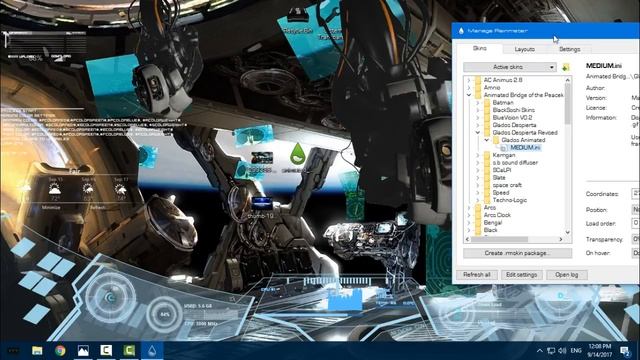The image size is (640, 360).
Task: Click Create .rmskin package button
Action: [517, 253]
